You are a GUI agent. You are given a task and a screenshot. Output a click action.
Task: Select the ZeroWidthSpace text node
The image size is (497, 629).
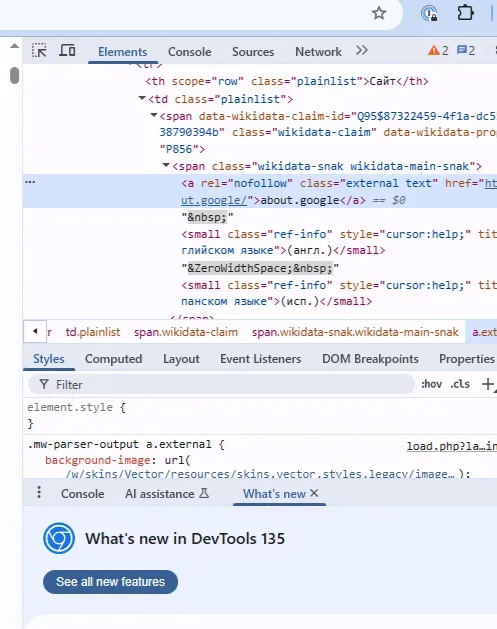pyautogui.click(x=260, y=268)
